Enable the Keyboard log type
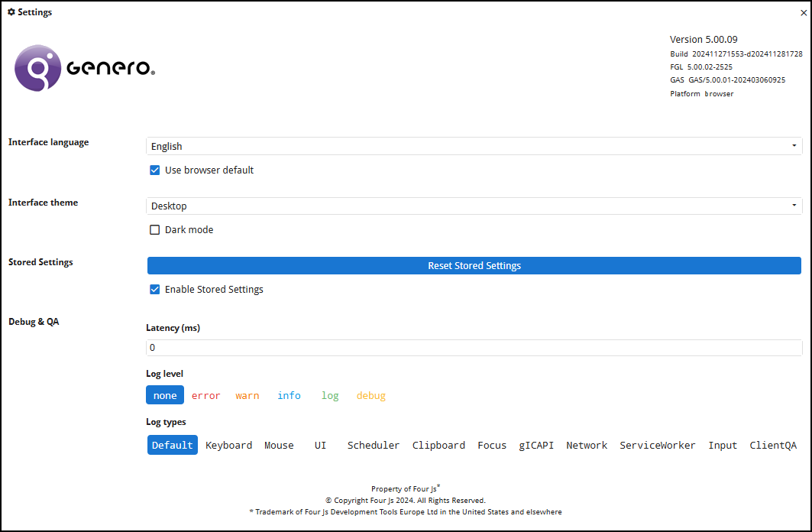Screen dimensions: 812x532 coord(228,446)
